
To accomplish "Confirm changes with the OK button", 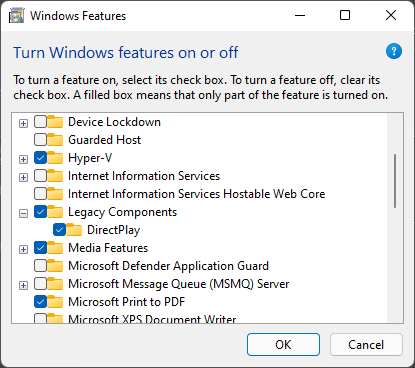I will [283, 345].
